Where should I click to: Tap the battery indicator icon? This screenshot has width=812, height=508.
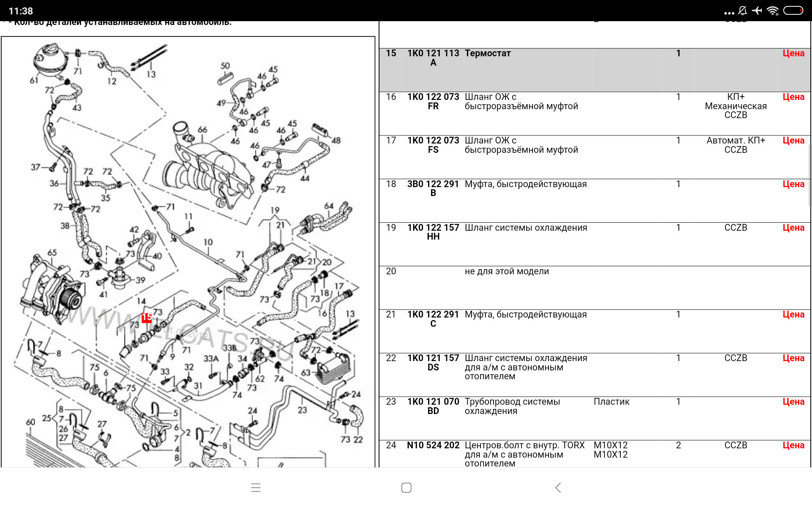(793, 11)
